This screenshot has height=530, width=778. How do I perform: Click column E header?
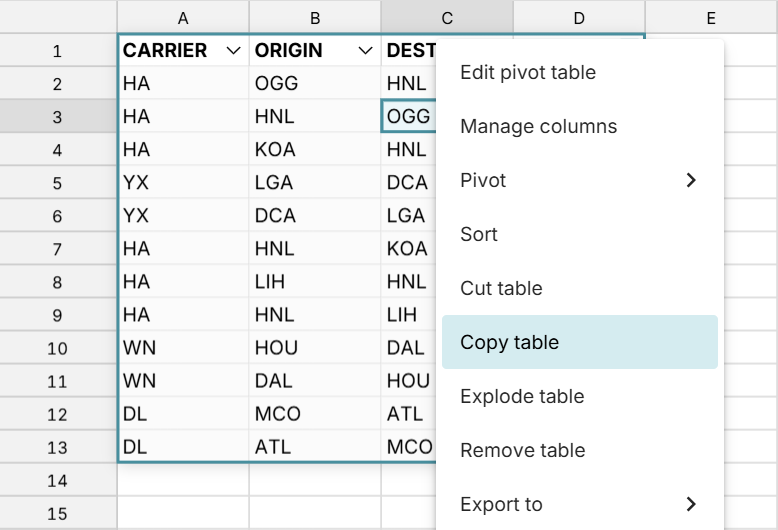710,17
